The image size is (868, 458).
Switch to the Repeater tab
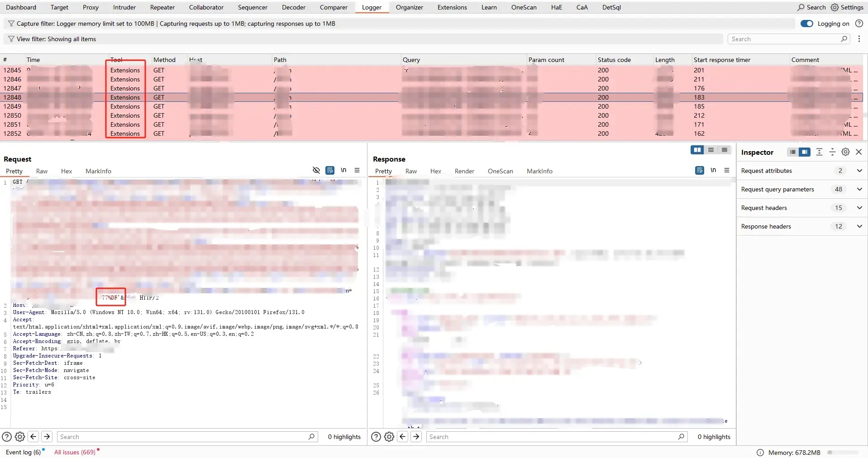point(162,7)
